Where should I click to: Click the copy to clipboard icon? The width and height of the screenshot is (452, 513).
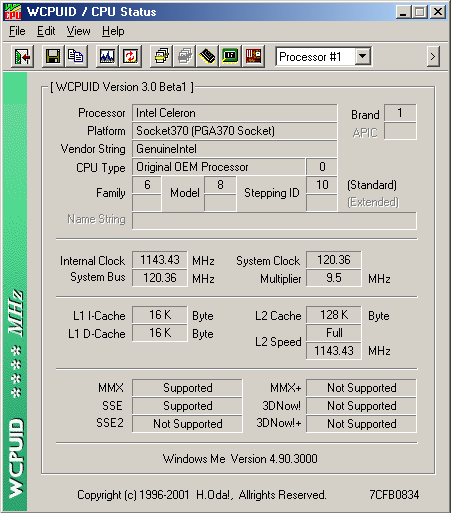tap(76, 57)
